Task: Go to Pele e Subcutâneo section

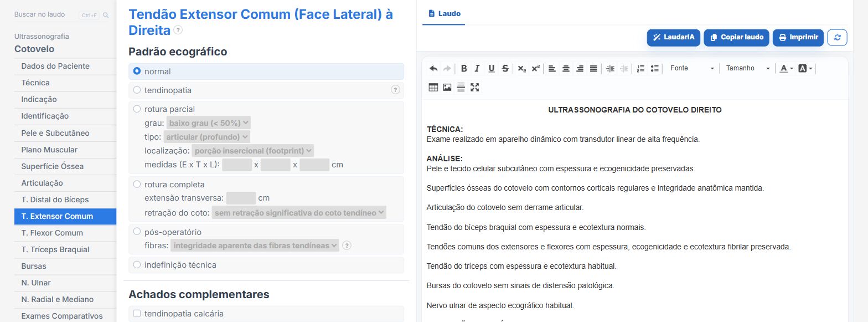Action: 65,133
